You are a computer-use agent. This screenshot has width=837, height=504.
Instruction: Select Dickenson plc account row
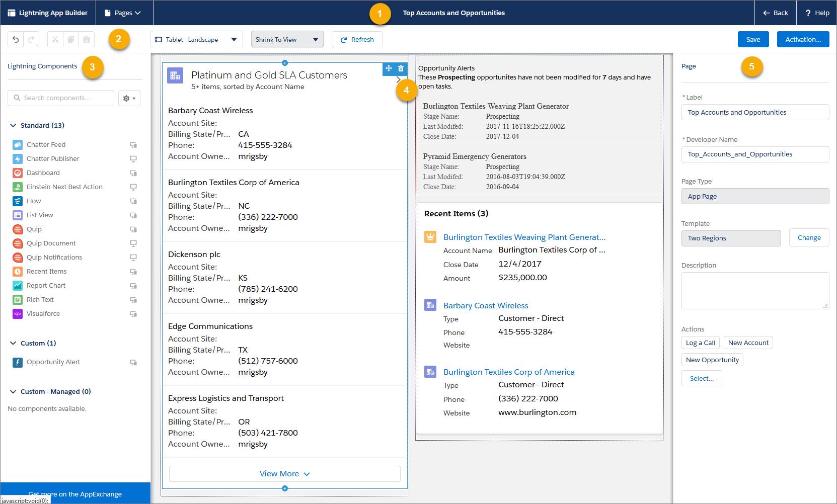pos(284,277)
